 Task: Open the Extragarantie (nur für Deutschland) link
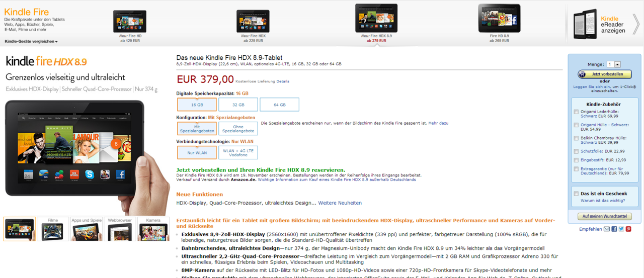coord(602,171)
